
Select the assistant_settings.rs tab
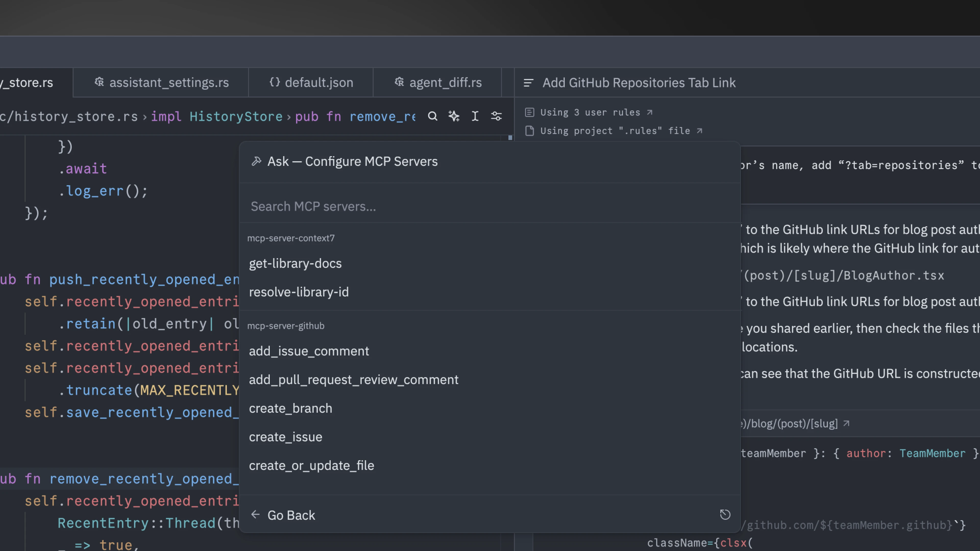click(169, 82)
